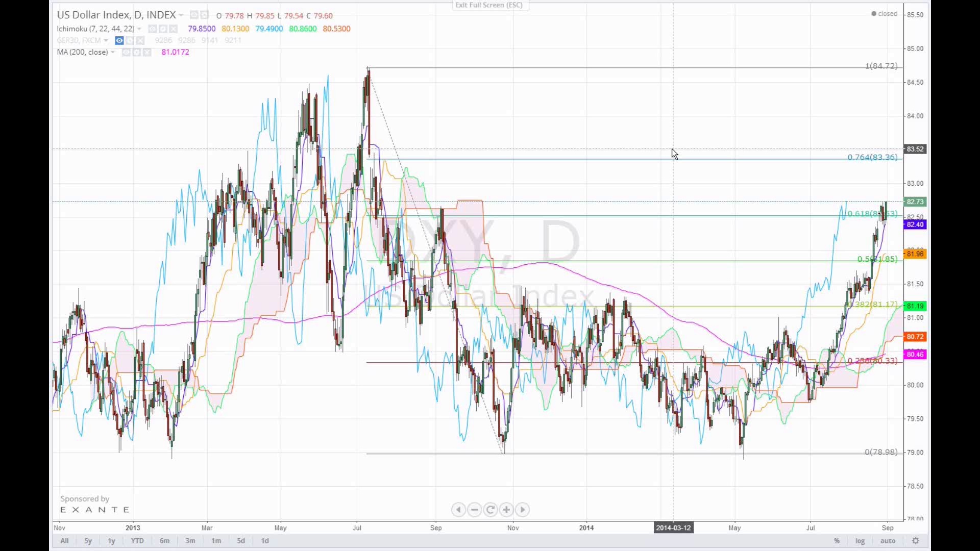Zoom in the chart with plus button
The width and height of the screenshot is (980, 551).
point(506,510)
